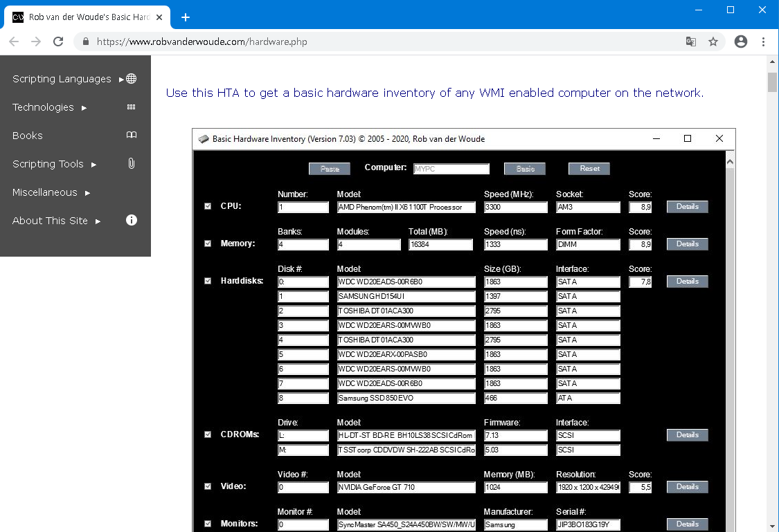The height and width of the screenshot is (532, 779).
Task: Click the page scrollbar down arrow
Action: 772,526
